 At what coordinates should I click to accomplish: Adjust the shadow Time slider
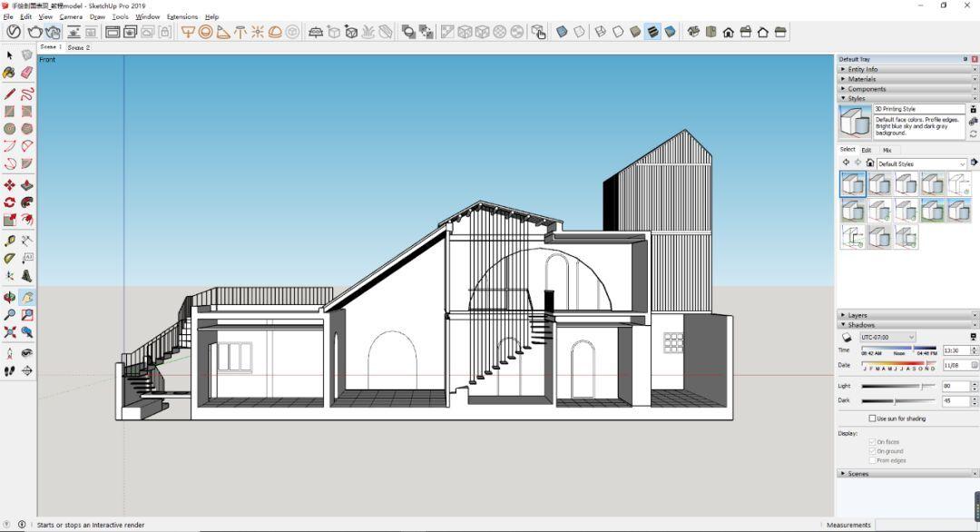(898, 348)
